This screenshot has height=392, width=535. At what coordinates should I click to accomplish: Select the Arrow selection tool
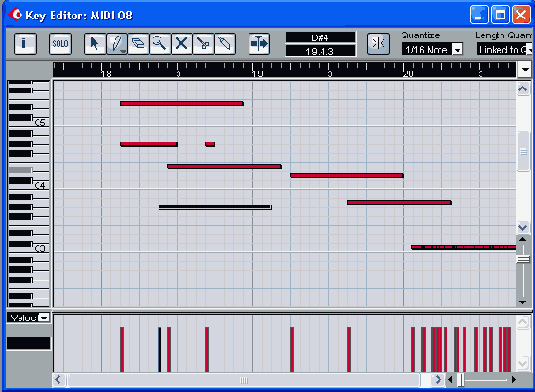click(x=95, y=44)
